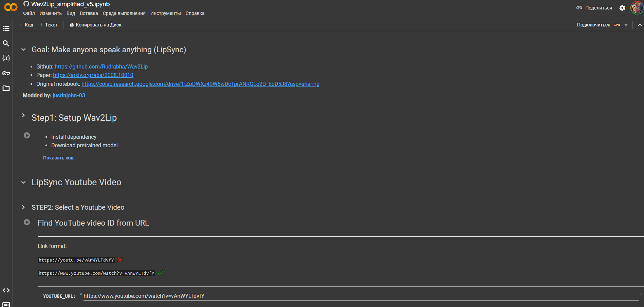Click Копировать на Диск button
Screen dimensions: 644x307
click(x=95, y=25)
